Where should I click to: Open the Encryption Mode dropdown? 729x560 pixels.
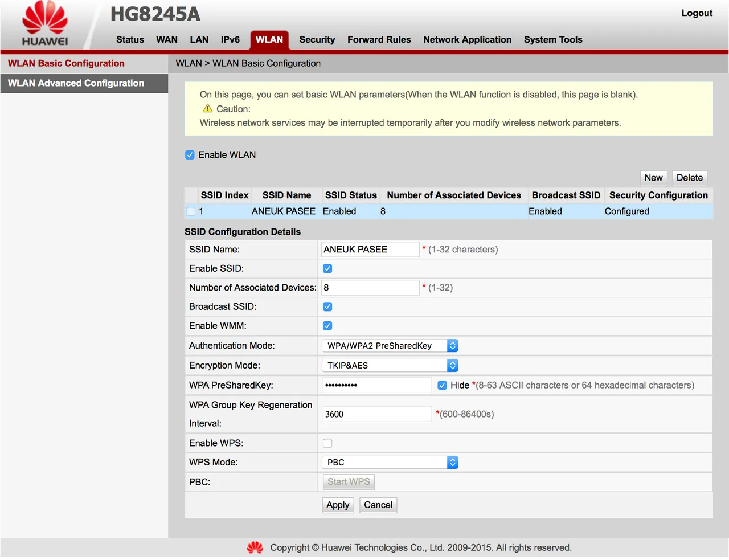390,366
